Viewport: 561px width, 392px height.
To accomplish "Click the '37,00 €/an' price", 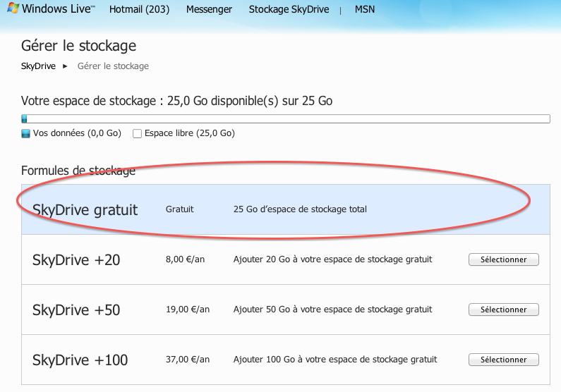I will pos(188,360).
